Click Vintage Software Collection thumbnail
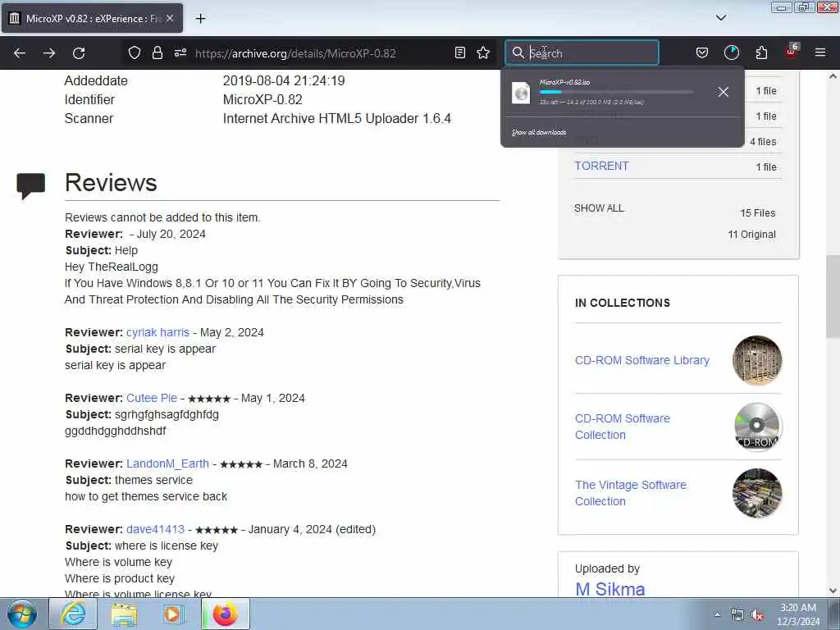The width and height of the screenshot is (840, 630). (x=757, y=493)
